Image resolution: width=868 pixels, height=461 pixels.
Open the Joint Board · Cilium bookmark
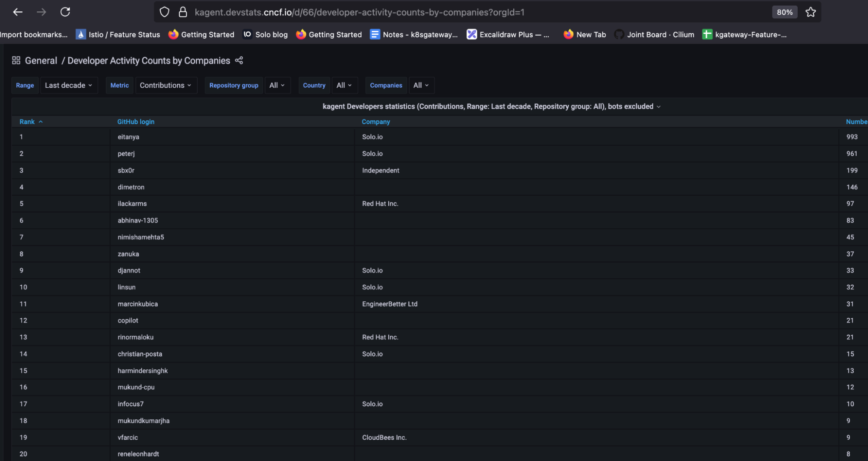pyautogui.click(x=654, y=35)
